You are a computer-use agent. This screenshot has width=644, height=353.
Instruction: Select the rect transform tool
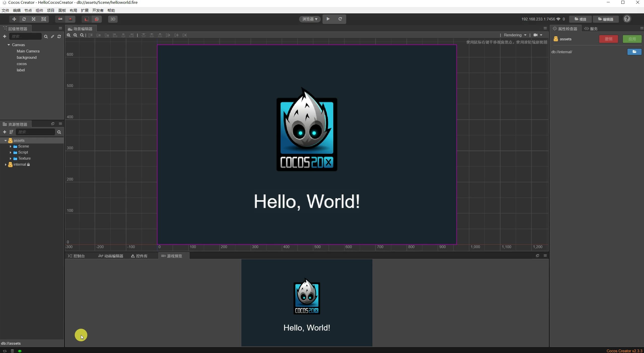pyautogui.click(x=44, y=19)
